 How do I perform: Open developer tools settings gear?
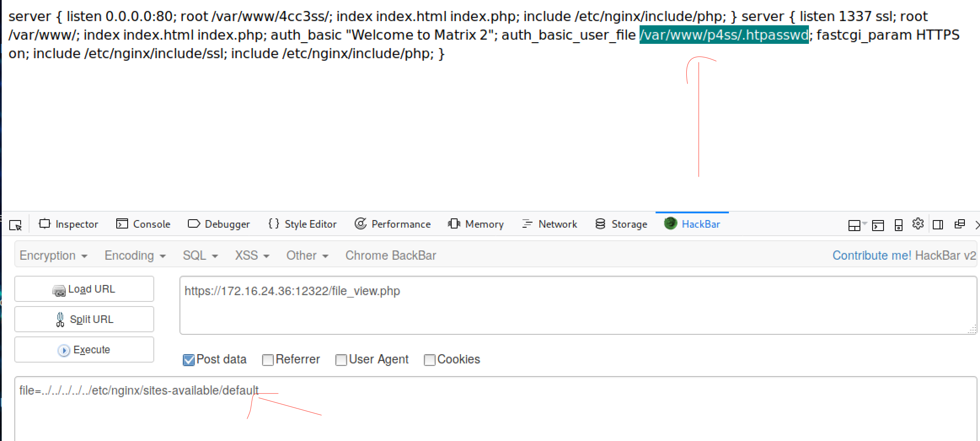[918, 224]
